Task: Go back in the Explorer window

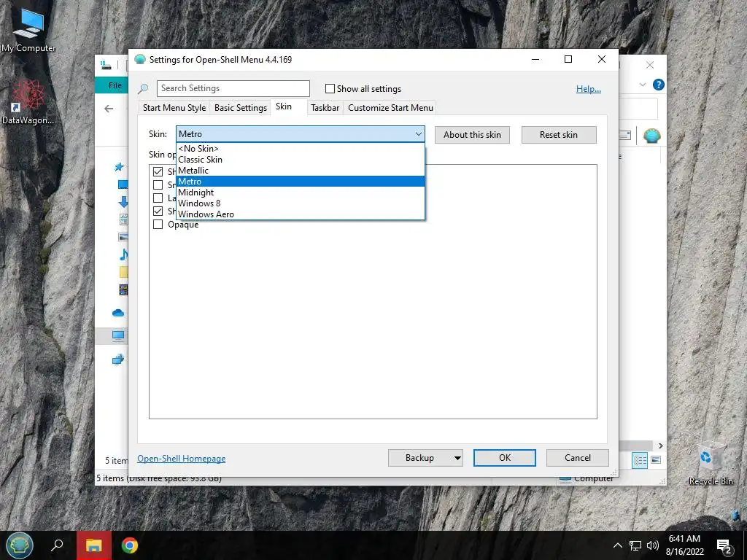Action: tap(109, 109)
